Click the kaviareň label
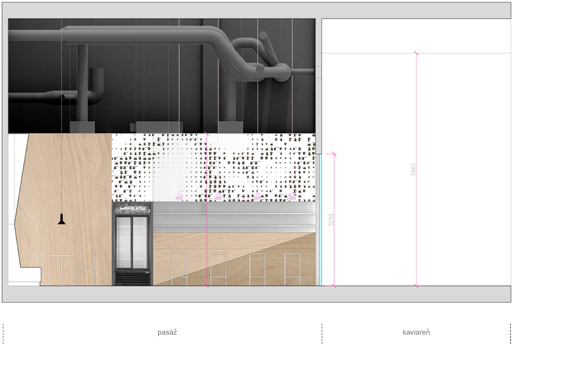This screenshot has width=581, height=374. pyautogui.click(x=416, y=332)
